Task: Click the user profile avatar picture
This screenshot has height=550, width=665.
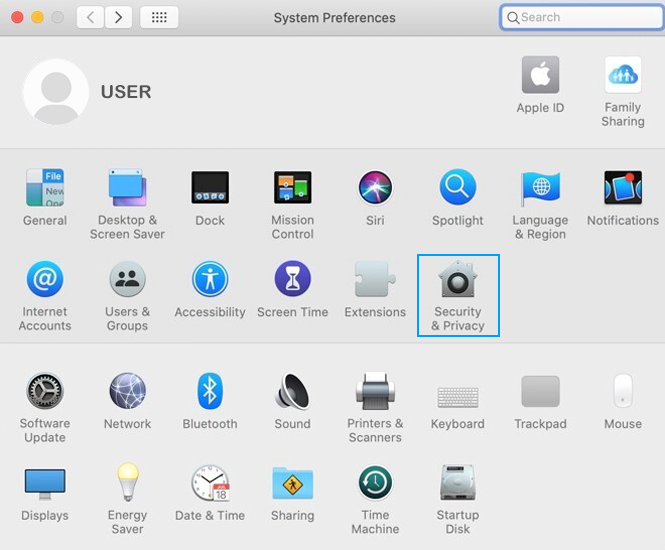Action: [56, 92]
